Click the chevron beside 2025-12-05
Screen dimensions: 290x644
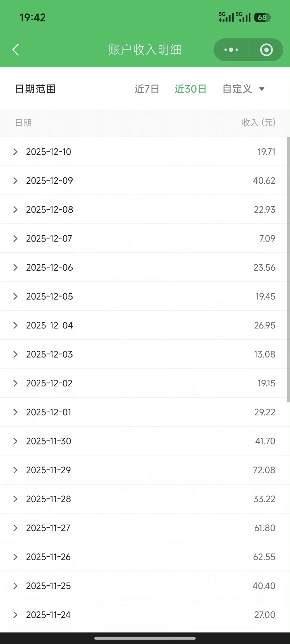click(15, 297)
